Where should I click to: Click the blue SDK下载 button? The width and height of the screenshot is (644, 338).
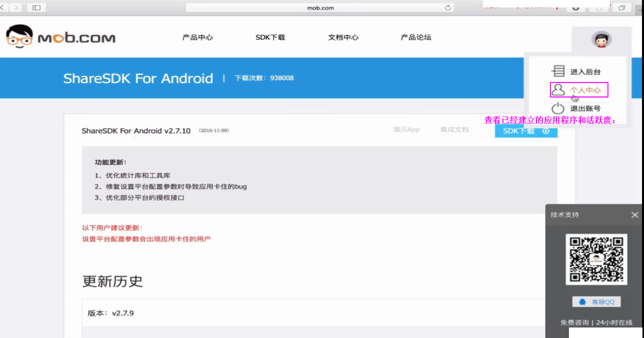[x=526, y=131]
